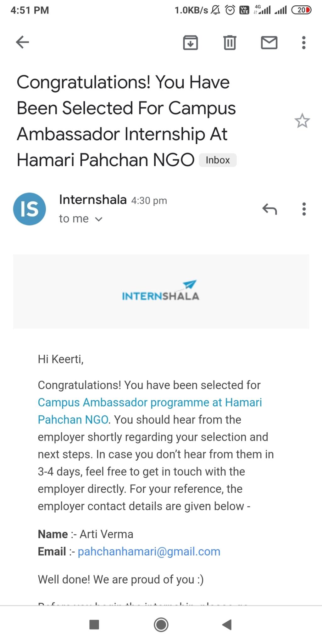Open message-level three-dot menu
The width and height of the screenshot is (322, 644).
pyautogui.click(x=304, y=209)
